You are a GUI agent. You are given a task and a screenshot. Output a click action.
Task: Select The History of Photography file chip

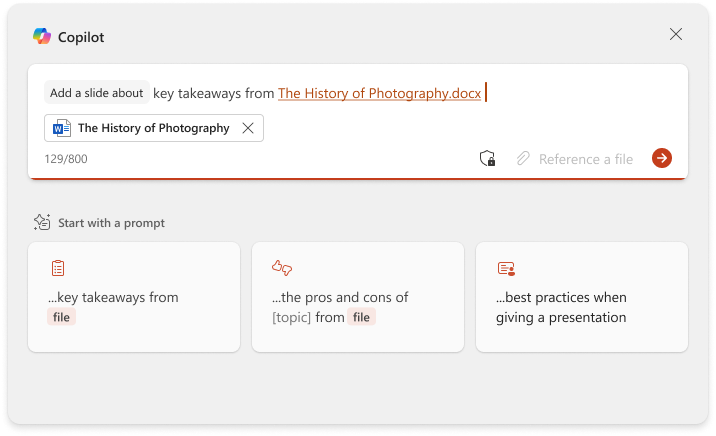pyautogui.click(x=152, y=128)
